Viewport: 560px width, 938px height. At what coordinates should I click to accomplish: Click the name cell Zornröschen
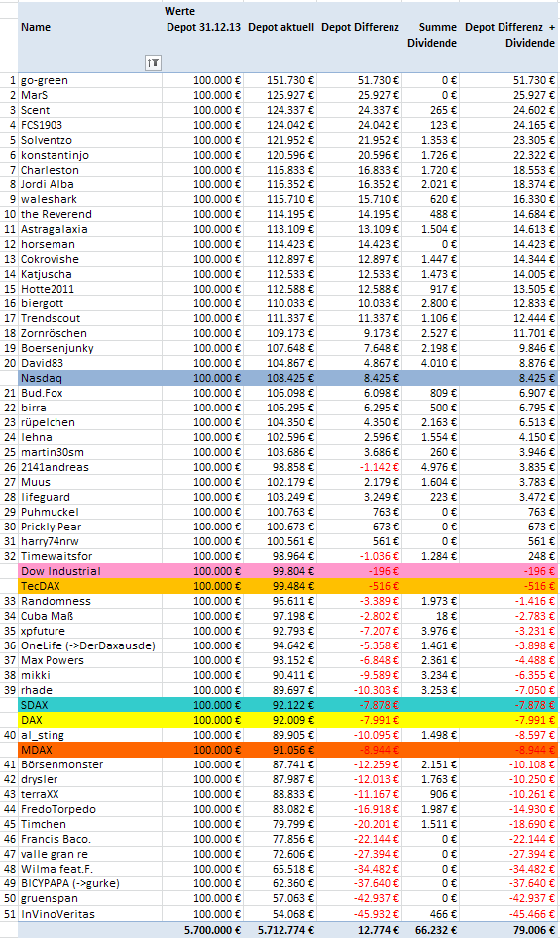click(54, 333)
